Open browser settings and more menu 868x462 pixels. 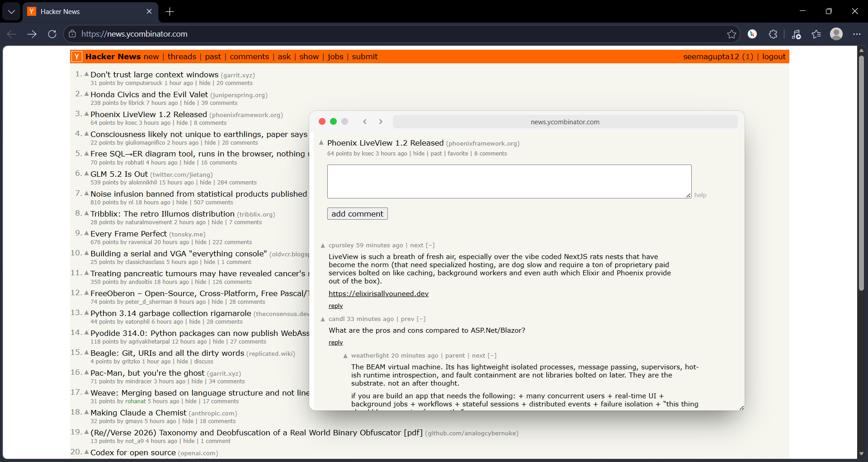coord(857,34)
